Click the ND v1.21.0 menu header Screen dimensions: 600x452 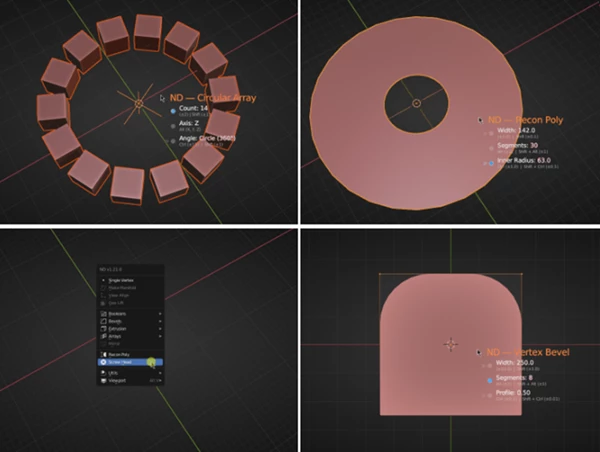tap(130, 269)
